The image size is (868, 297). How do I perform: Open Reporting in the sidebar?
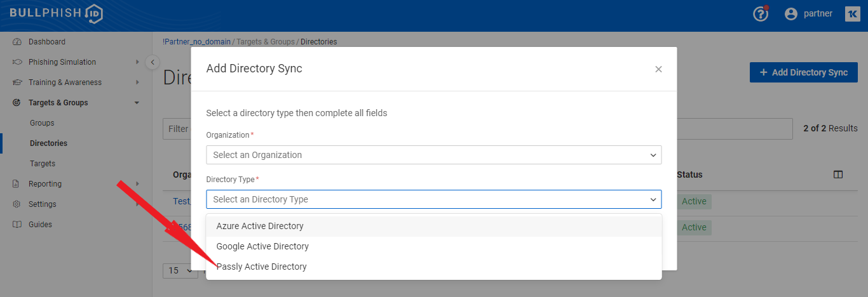(x=45, y=184)
